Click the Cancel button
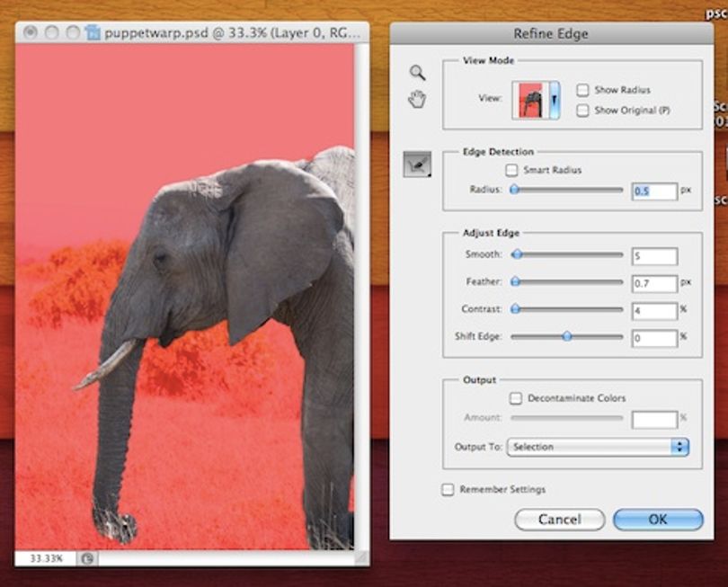Viewport: 728px width, 587px height. pyautogui.click(x=559, y=520)
